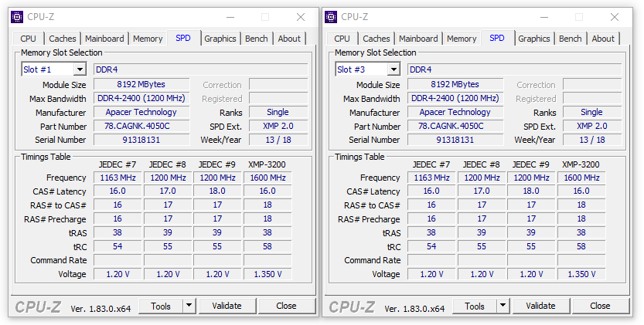Click Tools button in left window
This screenshot has width=644, height=325.
pyautogui.click(x=161, y=306)
